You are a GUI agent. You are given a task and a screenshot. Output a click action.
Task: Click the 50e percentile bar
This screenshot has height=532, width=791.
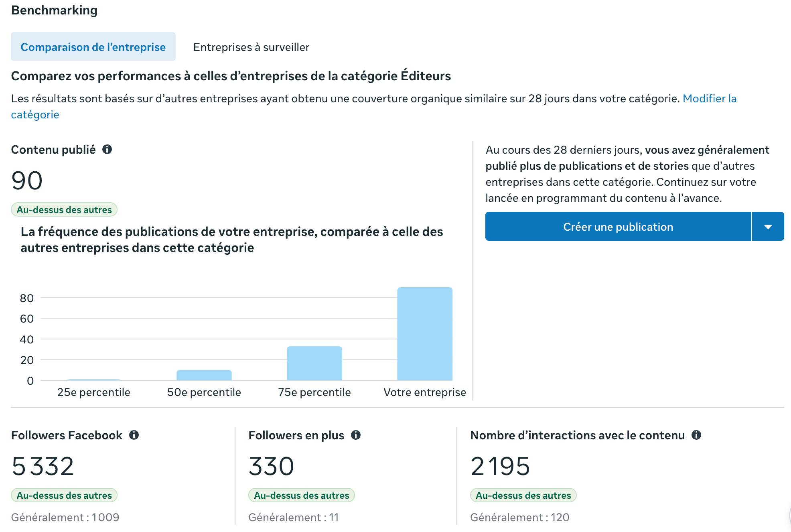(x=204, y=375)
